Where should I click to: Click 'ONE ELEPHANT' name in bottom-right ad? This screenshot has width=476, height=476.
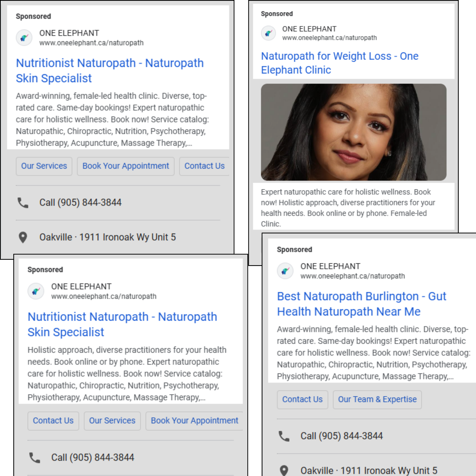(330, 266)
